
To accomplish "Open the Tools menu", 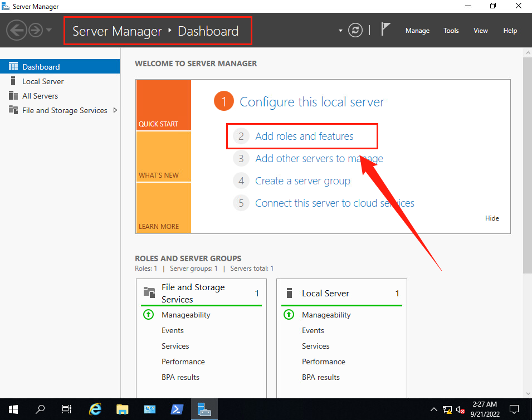I will coord(451,31).
